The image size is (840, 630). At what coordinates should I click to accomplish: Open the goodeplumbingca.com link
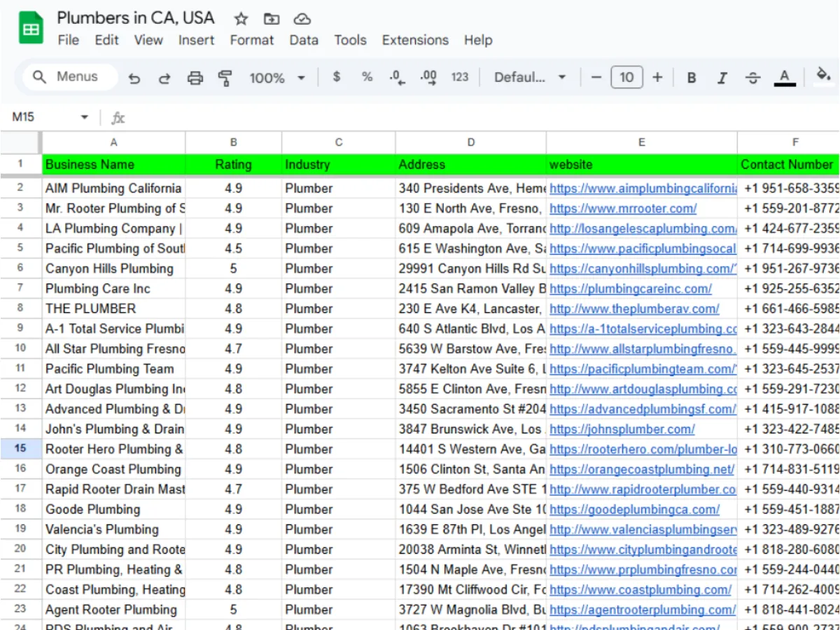click(634, 510)
